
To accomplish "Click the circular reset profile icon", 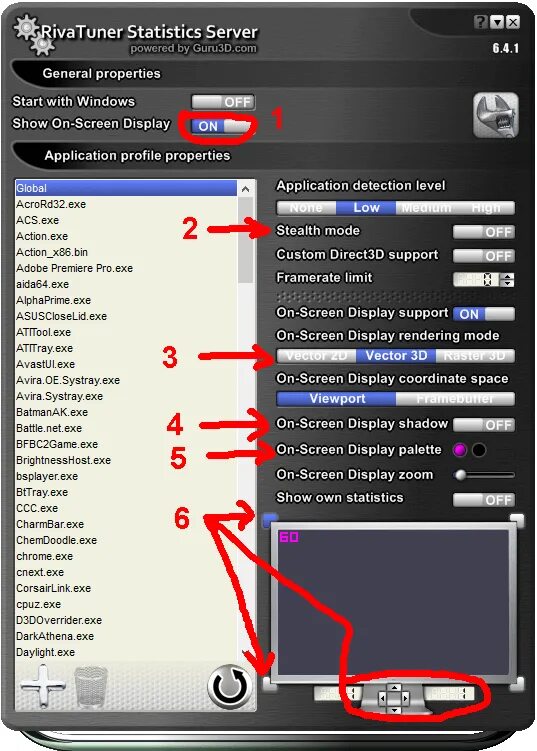I will (x=230, y=685).
